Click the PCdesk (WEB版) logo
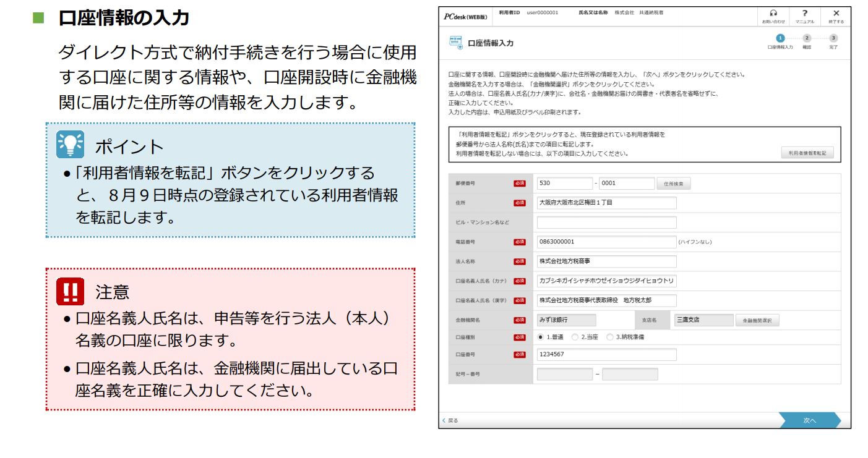This screenshot has height=458, width=868. [465, 16]
